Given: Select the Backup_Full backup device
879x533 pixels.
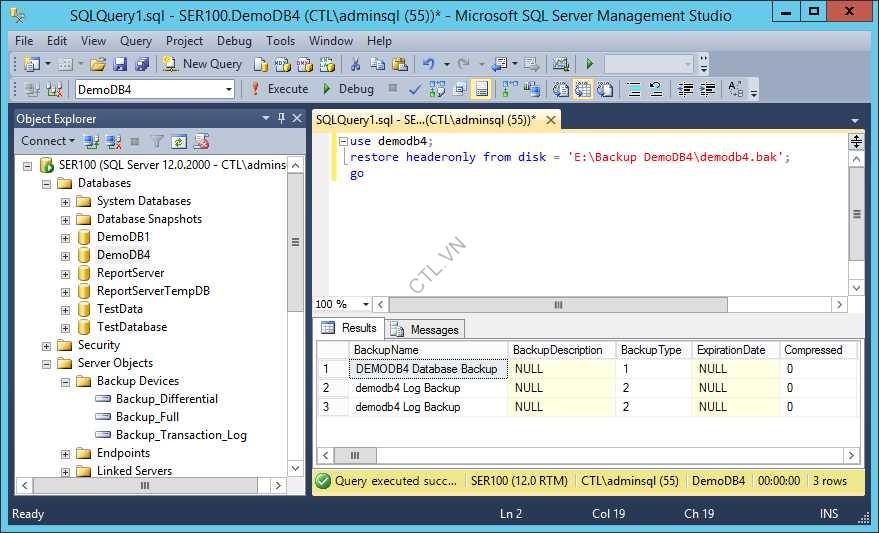Looking at the screenshot, I should [x=147, y=417].
